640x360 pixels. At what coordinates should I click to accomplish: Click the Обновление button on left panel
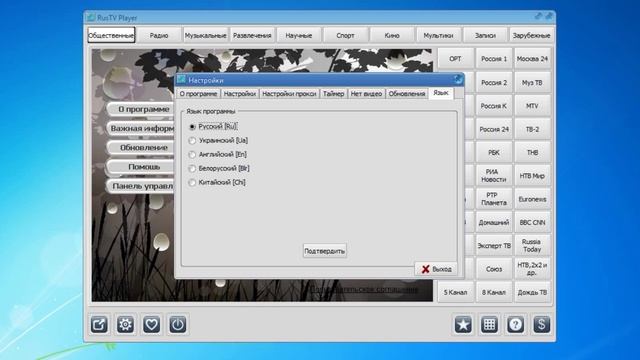tap(141, 147)
